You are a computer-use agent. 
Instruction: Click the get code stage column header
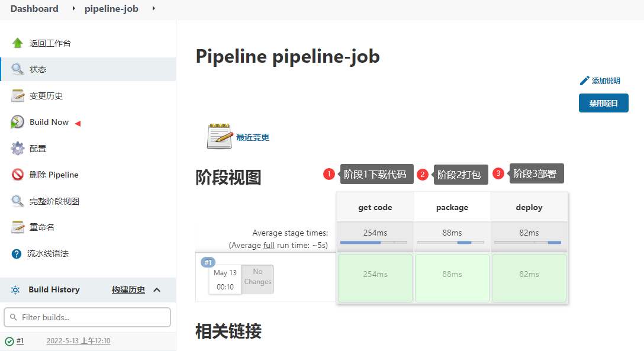click(375, 207)
